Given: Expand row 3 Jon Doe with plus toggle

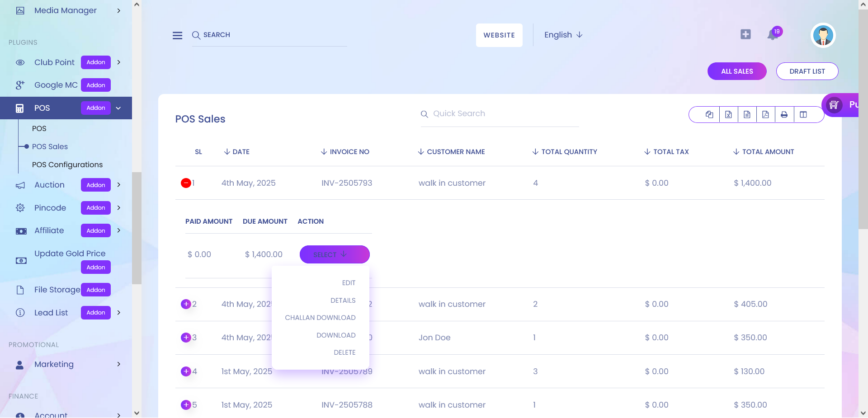Looking at the screenshot, I should coord(186,338).
